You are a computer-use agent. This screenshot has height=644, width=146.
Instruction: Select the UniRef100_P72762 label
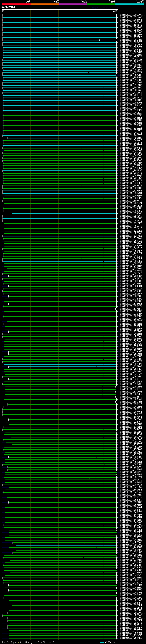(131, 331)
